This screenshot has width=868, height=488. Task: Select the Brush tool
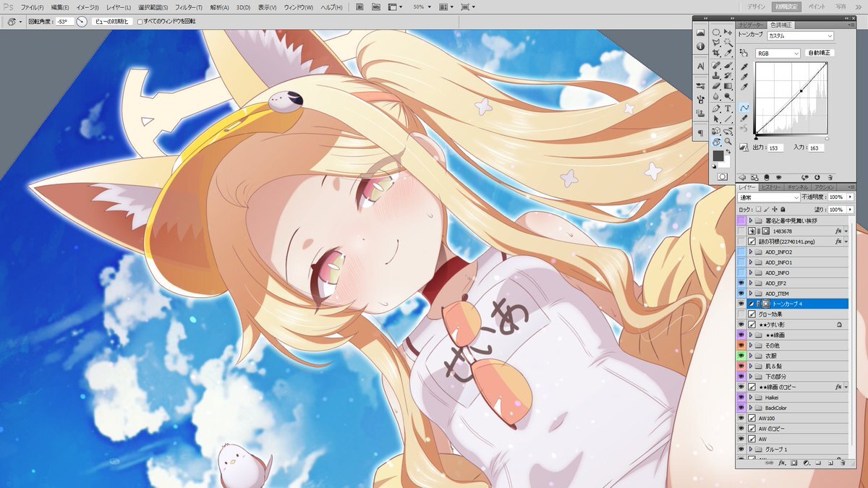tap(728, 64)
